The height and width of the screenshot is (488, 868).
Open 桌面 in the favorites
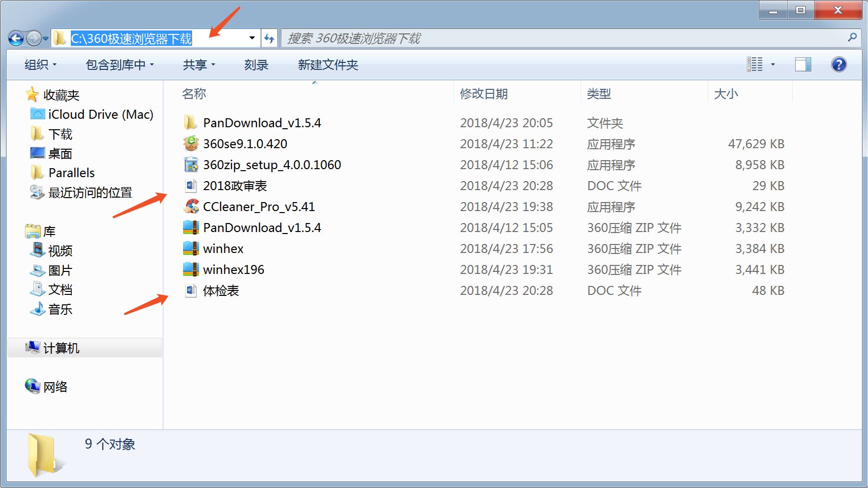click(x=60, y=153)
